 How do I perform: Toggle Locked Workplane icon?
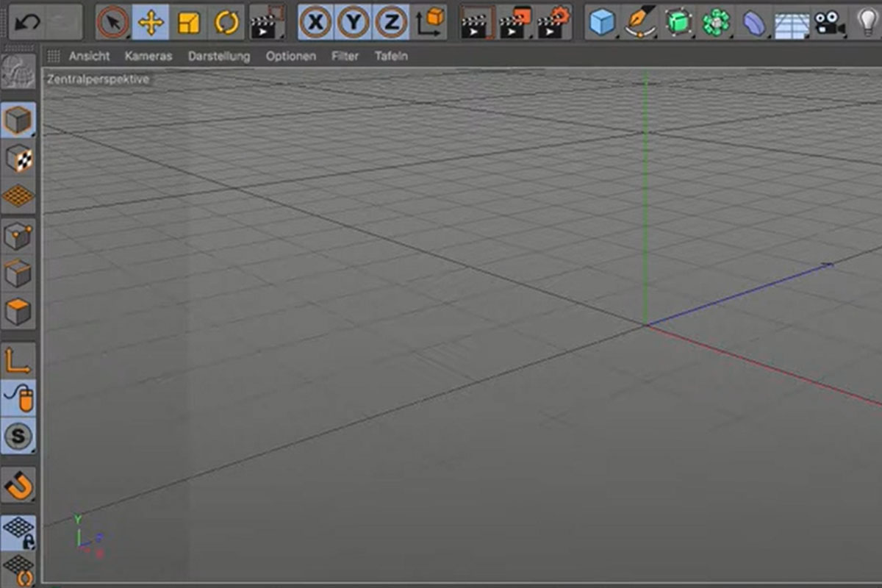[18, 533]
